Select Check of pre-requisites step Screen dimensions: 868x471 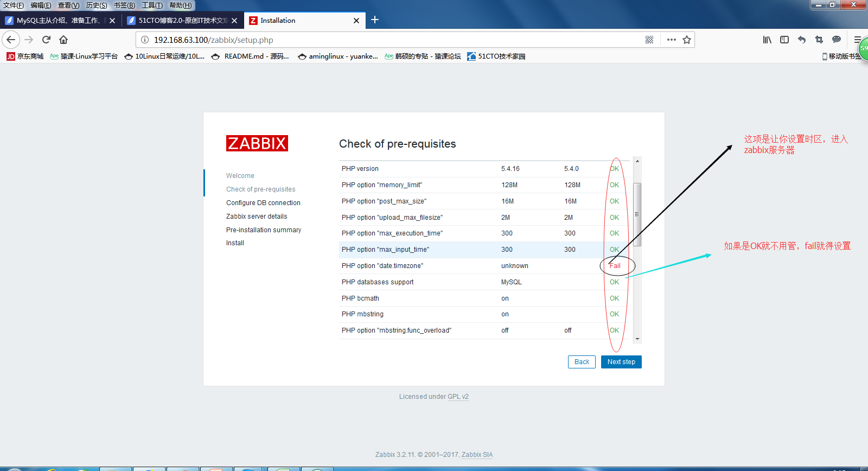pyautogui.click(x=261, y=189)
